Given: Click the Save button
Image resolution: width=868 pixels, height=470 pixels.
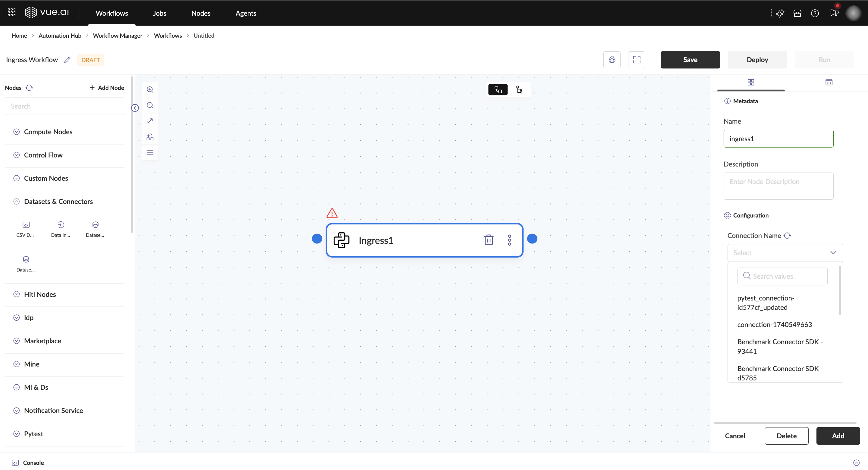Looking at the screenshot, I should click(690, 60).
